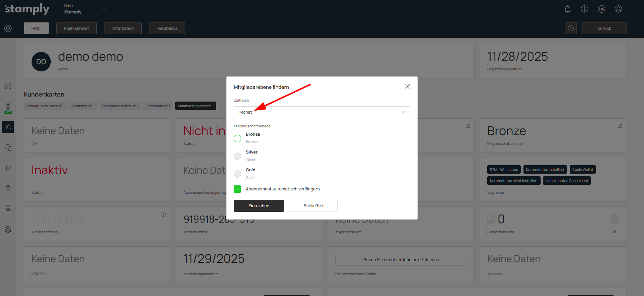Switch to the Push senden tab
644x296 pixels.
[77, 28]
